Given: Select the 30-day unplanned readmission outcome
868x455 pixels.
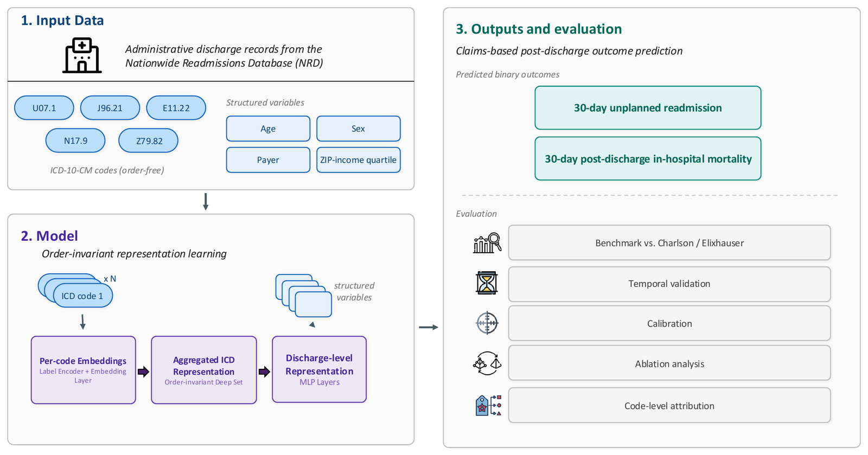Looking at the screenshot, I should 648,108.
